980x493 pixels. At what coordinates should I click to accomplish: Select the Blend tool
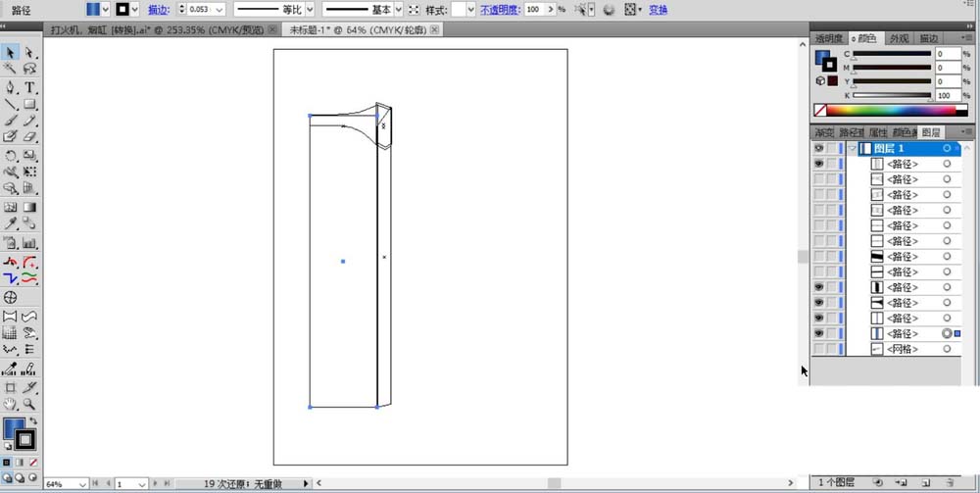pyautogui.click(x=29, y=223)
